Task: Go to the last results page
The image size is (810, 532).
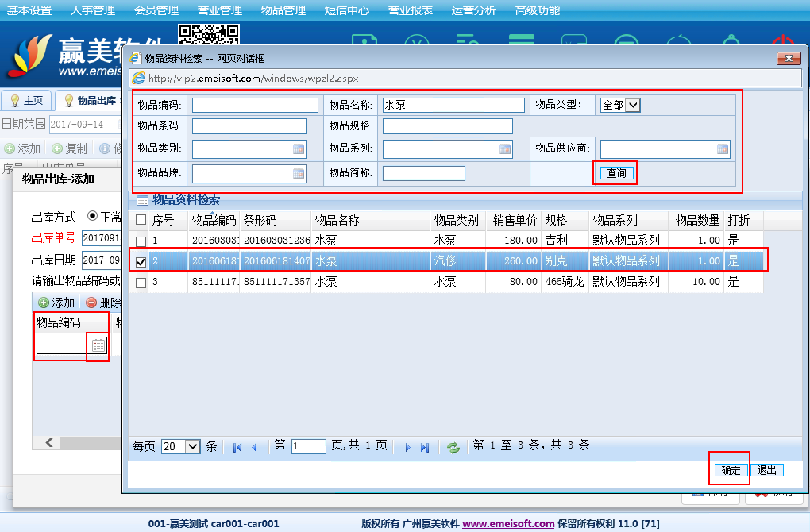Action: tap(425, 447)
